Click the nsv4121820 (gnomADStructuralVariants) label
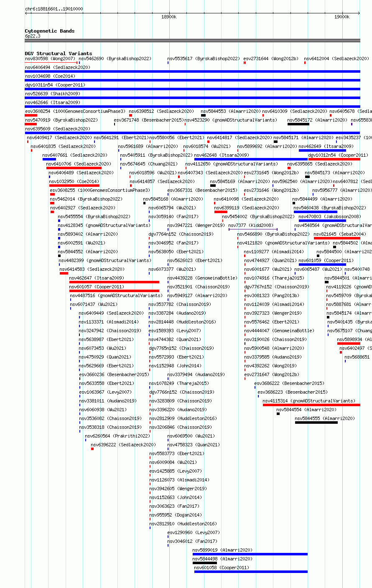The width and height of the screenshot is (372, 588). pyautogui.click(x=283, y=243)
